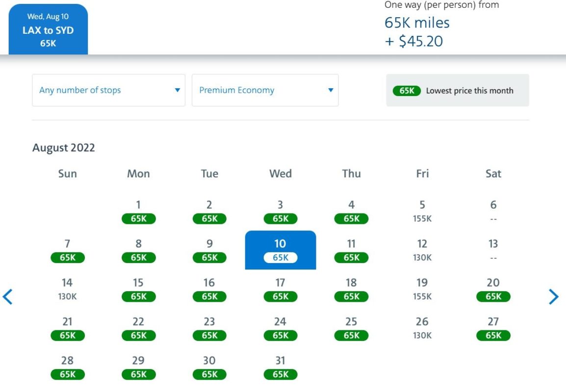Image resolution: width=566 pixels, height=392 pixels.
Task: Select the Wed Aug 10 LAX to SYD tab
Action: coord(47,27)
